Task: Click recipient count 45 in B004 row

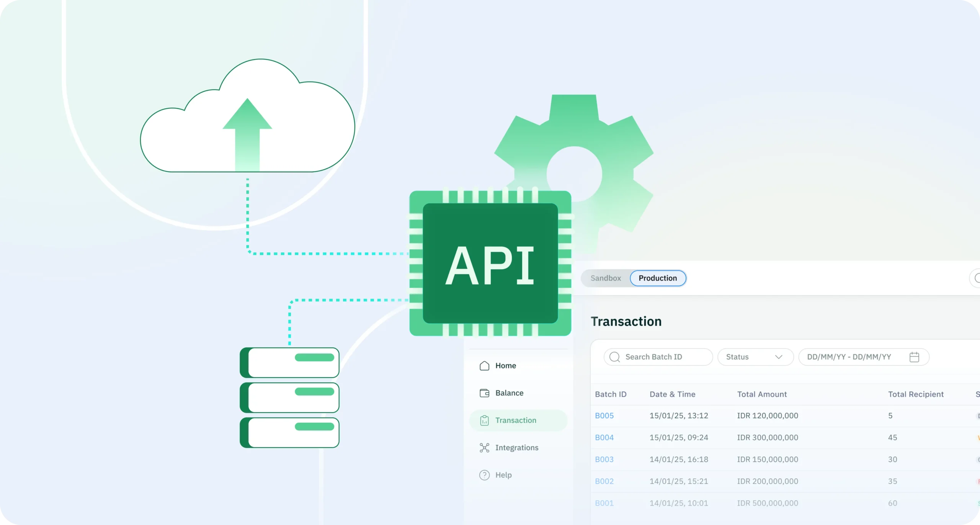Action: [x=892, y=437]
